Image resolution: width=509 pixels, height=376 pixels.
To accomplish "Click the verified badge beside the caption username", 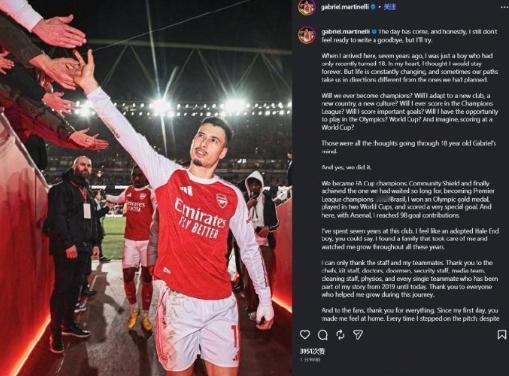I will (x=374, y=32).
